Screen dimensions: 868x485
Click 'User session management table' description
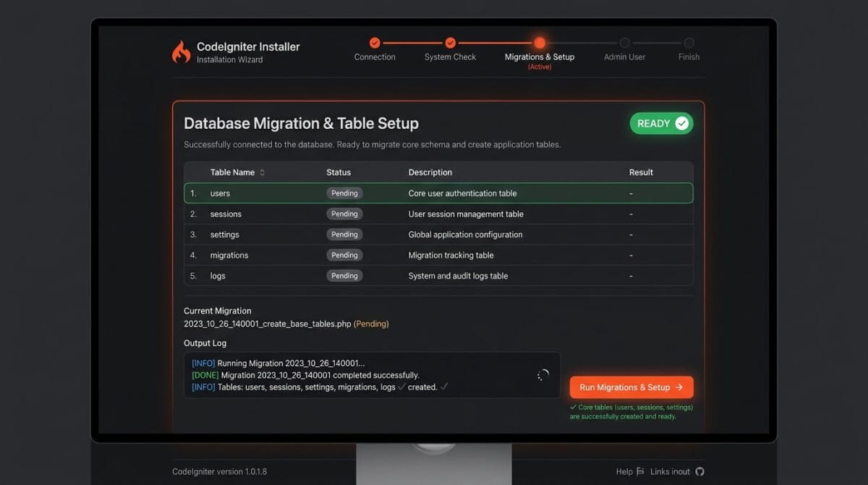coord(466,214)
